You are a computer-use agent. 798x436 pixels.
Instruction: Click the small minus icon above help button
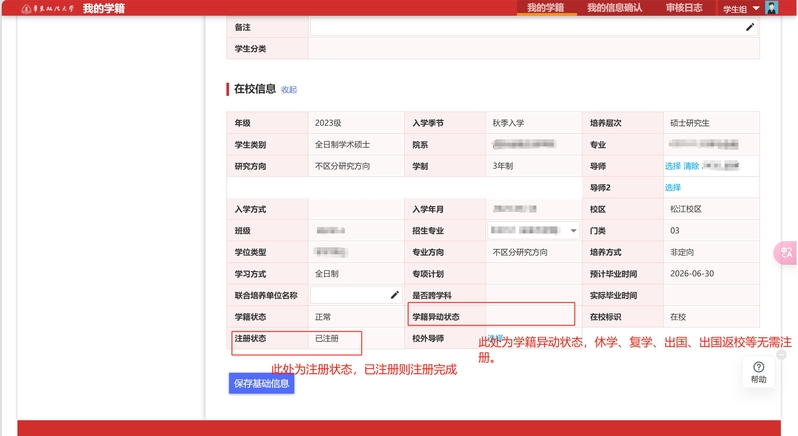point(781,354)
